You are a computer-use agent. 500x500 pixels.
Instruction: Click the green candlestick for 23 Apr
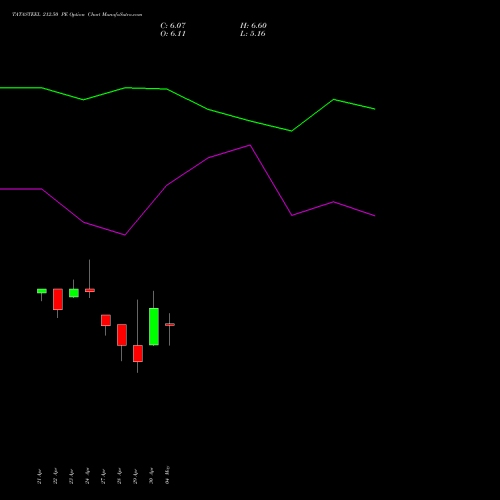point(74,293)
